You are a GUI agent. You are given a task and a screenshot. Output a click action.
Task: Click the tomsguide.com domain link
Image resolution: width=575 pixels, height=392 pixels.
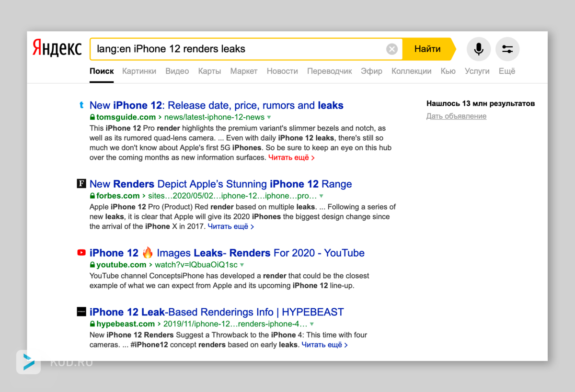[126, 117]
